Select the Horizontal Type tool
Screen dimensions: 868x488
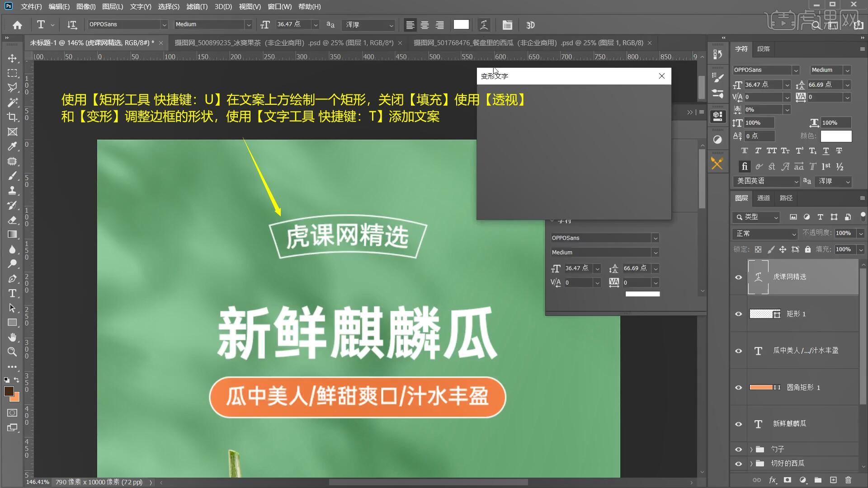pos(12,293)
